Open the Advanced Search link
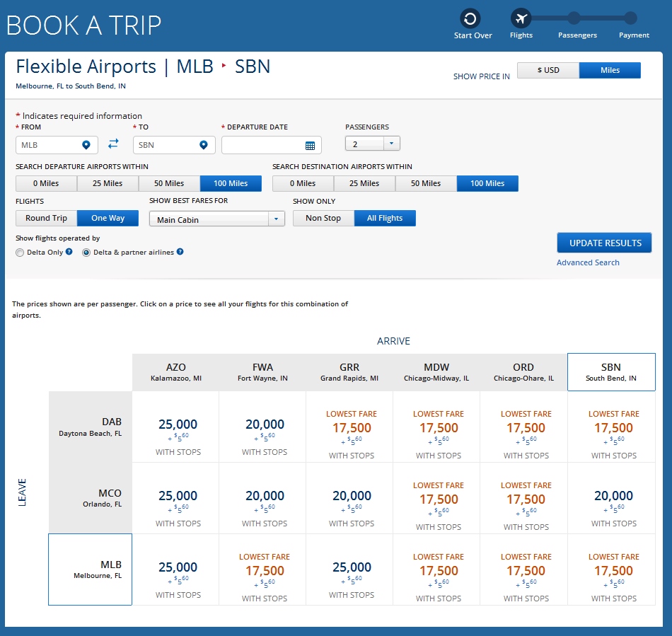 [588, 262]
